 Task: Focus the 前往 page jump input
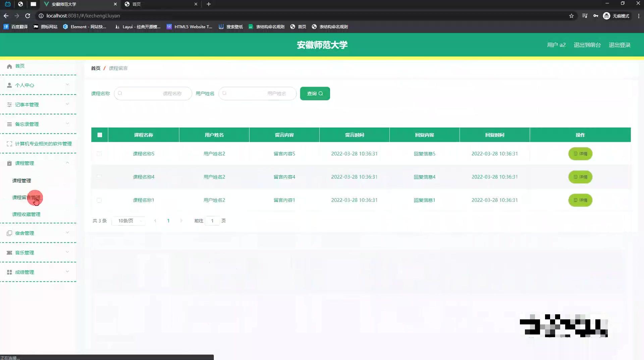point(212,221)
